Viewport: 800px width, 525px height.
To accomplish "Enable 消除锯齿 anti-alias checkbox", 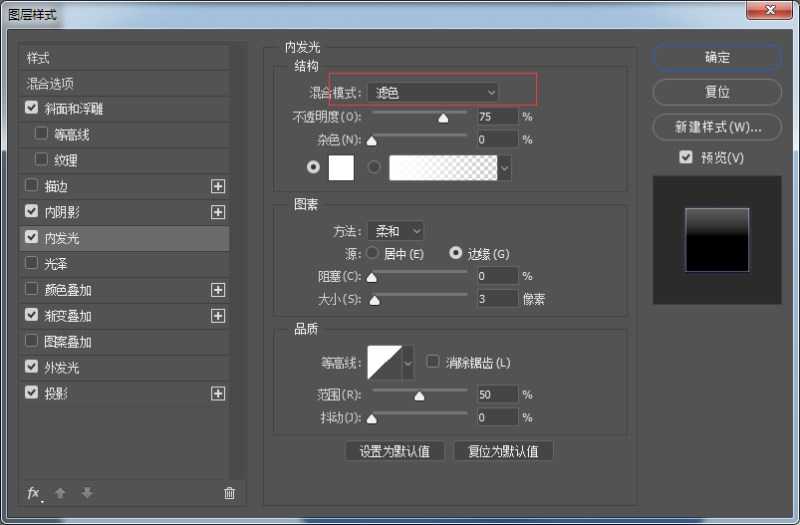I will 433,362.
